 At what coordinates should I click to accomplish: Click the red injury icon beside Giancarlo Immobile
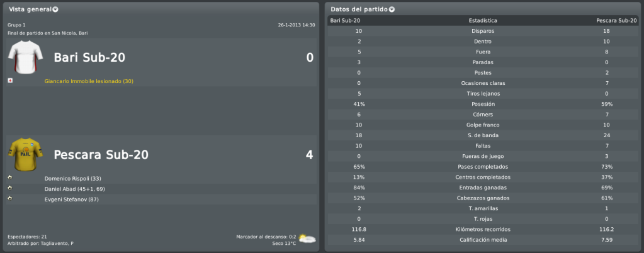10,81
